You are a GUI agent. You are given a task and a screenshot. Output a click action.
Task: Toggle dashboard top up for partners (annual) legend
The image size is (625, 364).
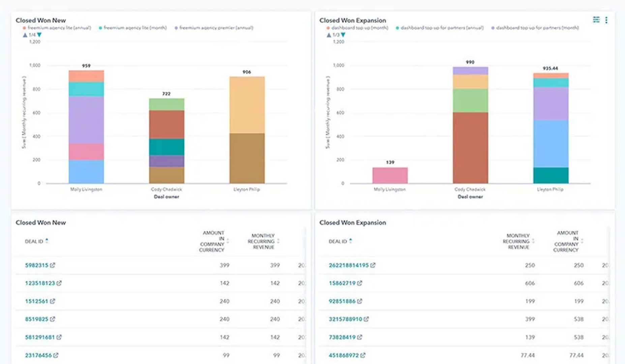pos(440,28)
